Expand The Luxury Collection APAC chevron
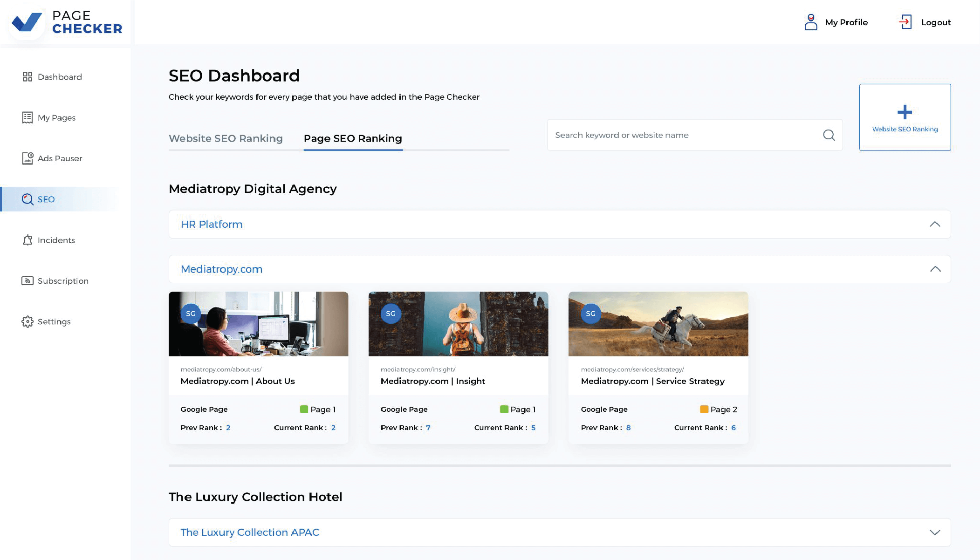The image size is (980, 560). [935, 533]
